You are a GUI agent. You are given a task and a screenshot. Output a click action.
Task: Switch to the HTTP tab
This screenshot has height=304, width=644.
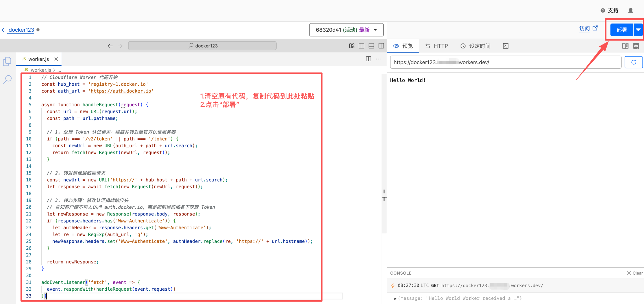(x=437, y=46)
